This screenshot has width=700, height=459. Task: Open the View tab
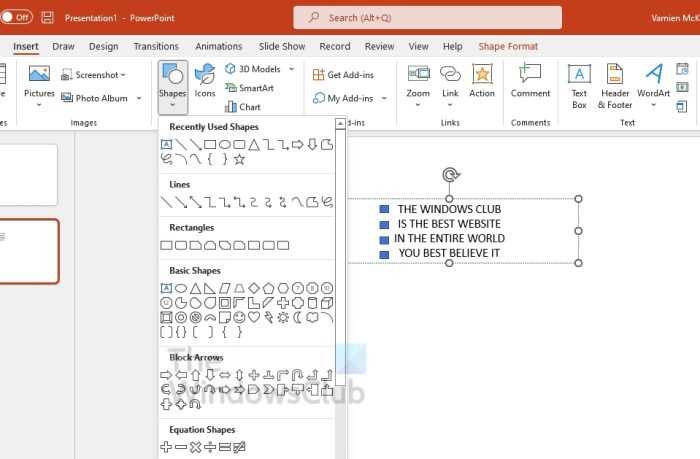[x=418, y=46]
